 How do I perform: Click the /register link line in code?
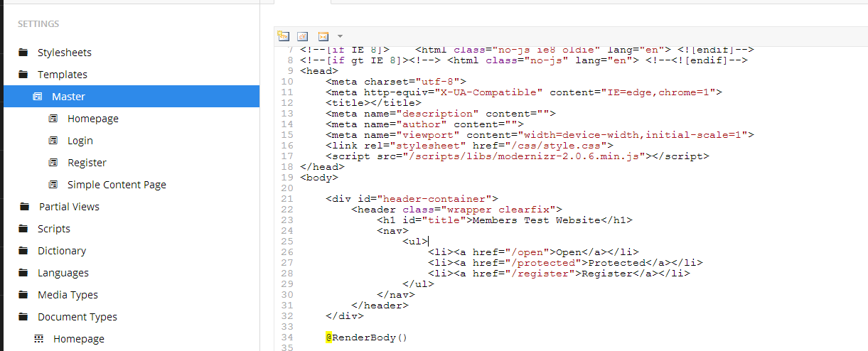(559, 274)
